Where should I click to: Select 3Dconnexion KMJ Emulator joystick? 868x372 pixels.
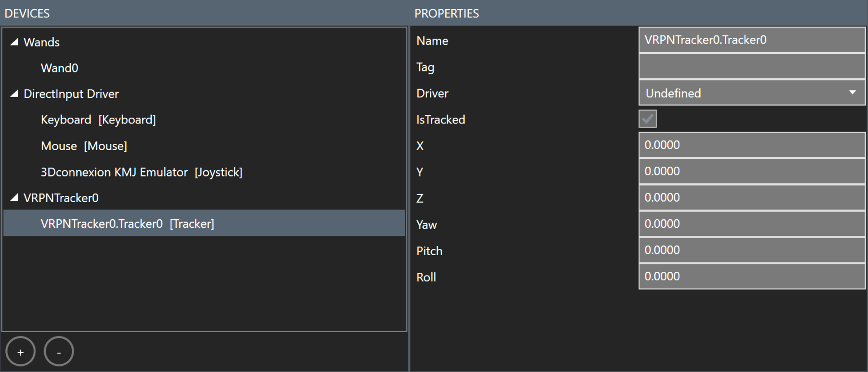(x=141, y=172)
